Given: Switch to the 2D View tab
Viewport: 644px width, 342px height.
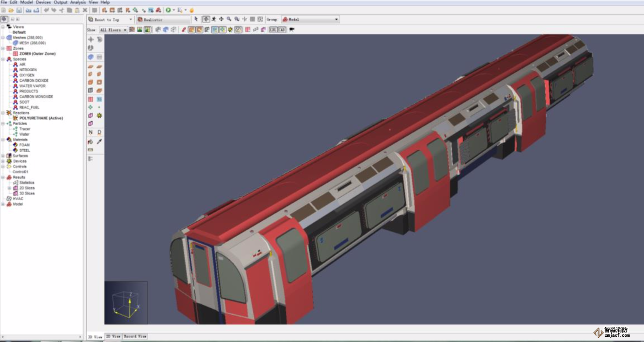Looking at the screenshot, I should point(113,336).
